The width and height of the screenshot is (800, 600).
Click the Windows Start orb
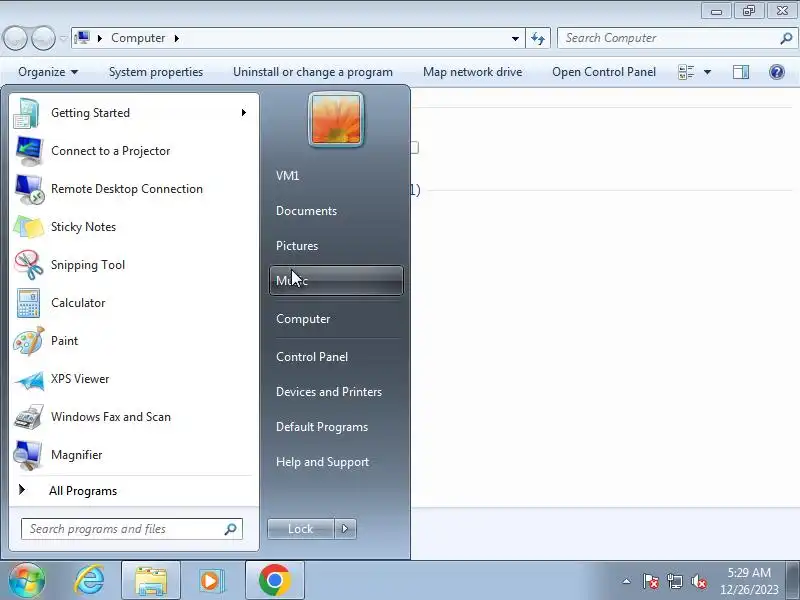pos(27,580)
